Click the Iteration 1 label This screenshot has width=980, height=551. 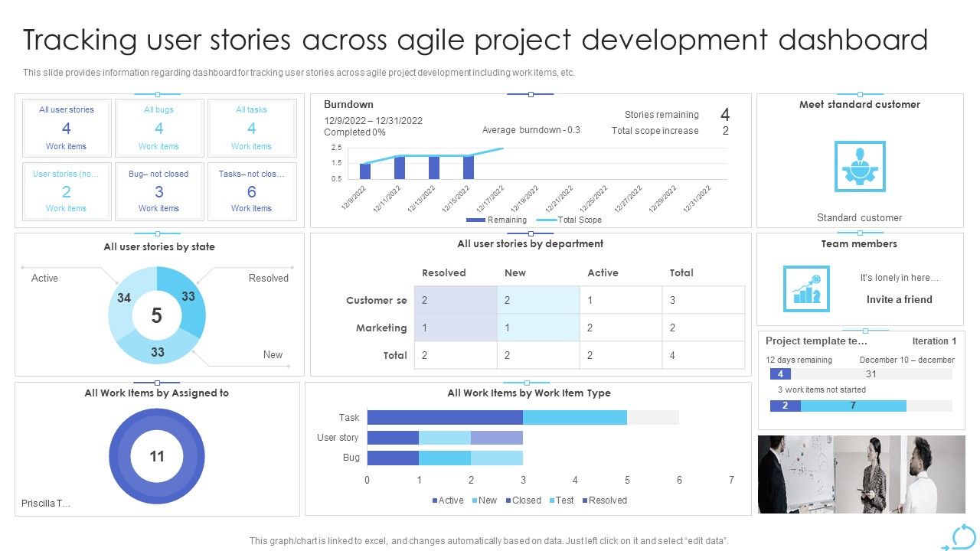[x=934, y=341]
